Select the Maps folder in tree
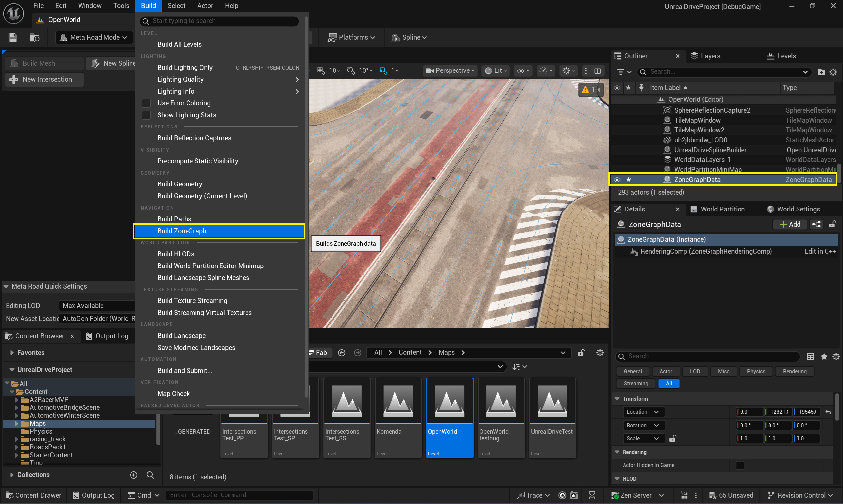The height and width of the screenshot is (504, 843). [x=79, y=424]
